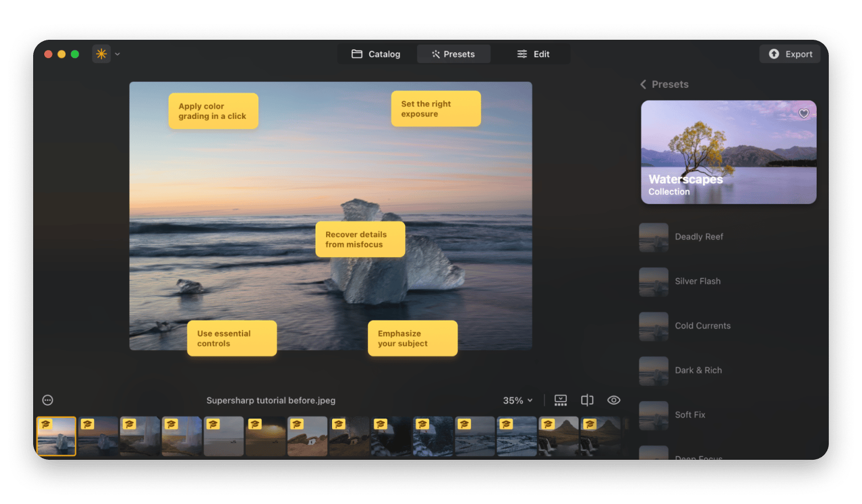Click the before/after compare icon
The width and height of the screenshot is (862, 504).
point(587,400)
